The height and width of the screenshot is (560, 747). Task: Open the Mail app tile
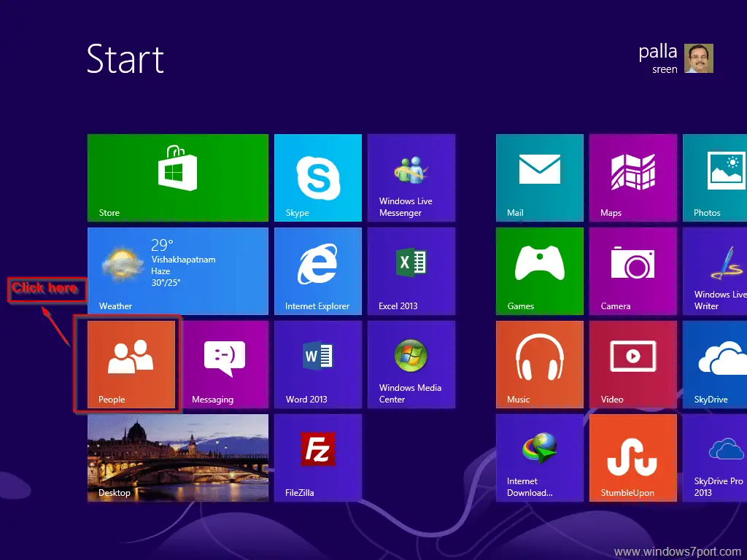[x=539, y=178]
